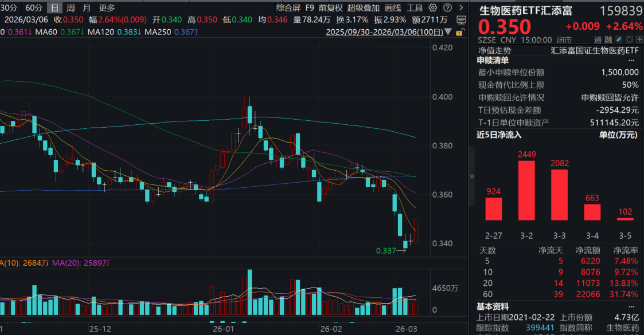Toggle 超级叠加 overlay option
Screen dimensions: 644x335
click(363, 7)
